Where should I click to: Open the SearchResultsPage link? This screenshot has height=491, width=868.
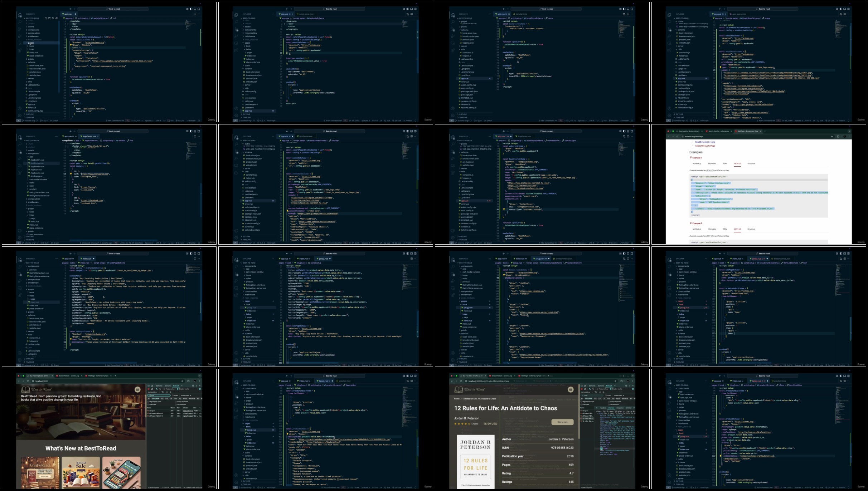tap(705, 146)
